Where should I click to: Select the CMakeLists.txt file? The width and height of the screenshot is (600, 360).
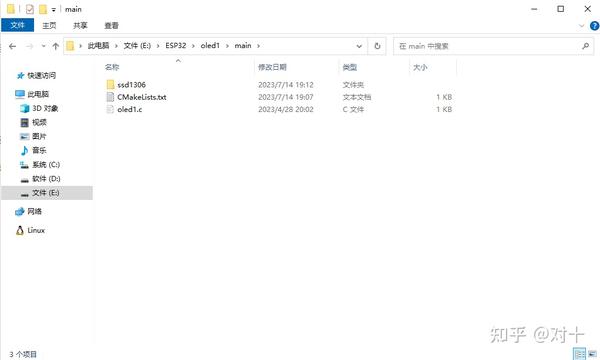142,97
